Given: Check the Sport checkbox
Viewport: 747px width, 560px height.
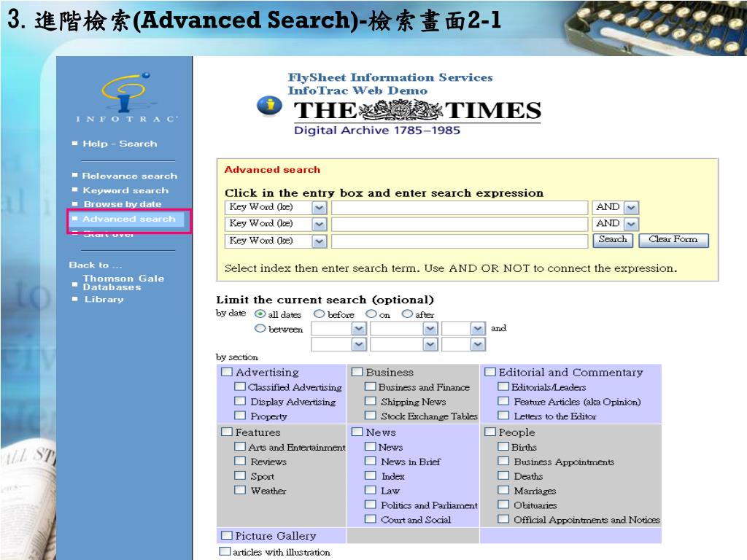Looking at the screenshot, I should tap(240, 475).
